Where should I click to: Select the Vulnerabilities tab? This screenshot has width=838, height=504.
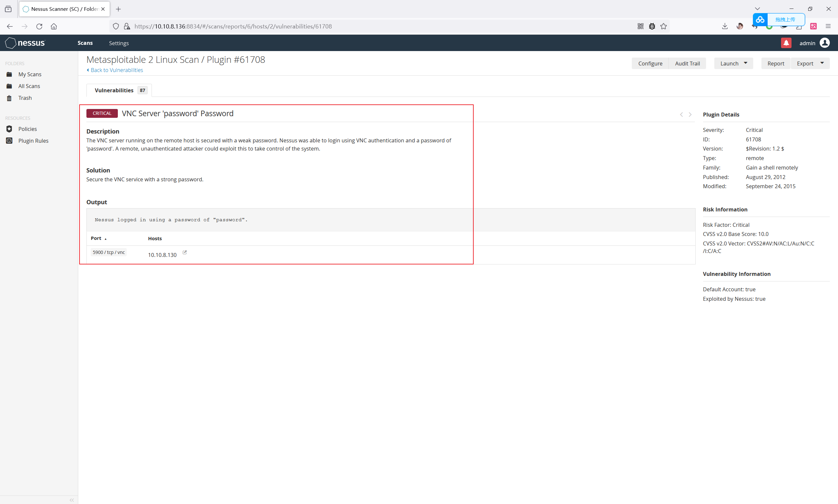pos(119,90)
